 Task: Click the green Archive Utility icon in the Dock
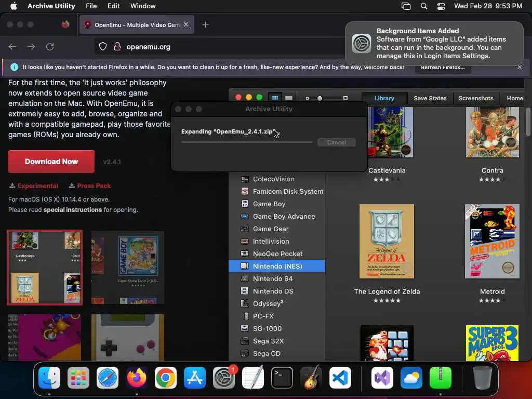coord(441,378)
